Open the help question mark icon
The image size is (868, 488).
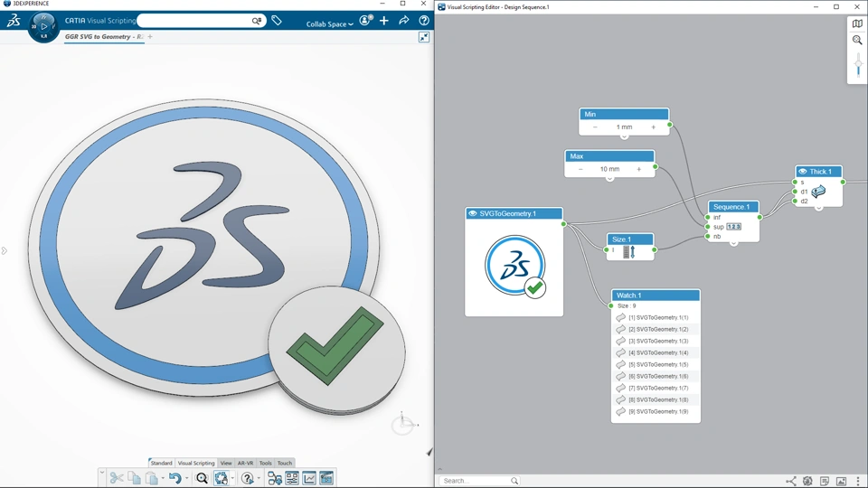424,21
